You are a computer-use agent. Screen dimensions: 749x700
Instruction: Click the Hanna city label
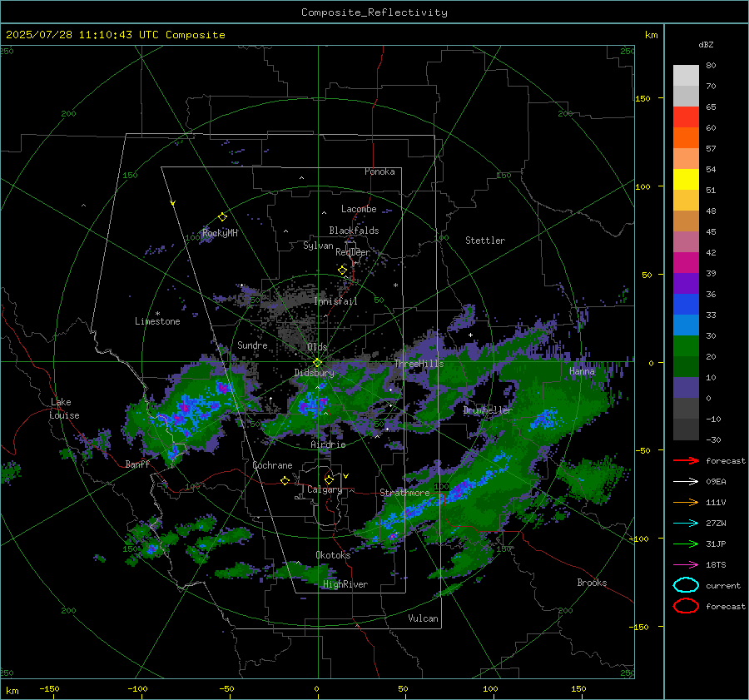[582, 371]
